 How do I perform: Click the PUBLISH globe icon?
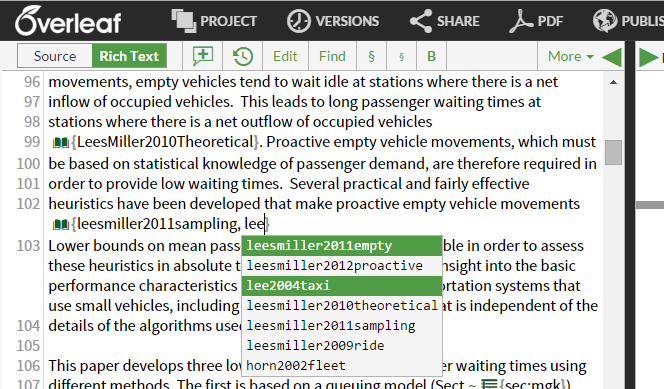click(x=605, y=21)
